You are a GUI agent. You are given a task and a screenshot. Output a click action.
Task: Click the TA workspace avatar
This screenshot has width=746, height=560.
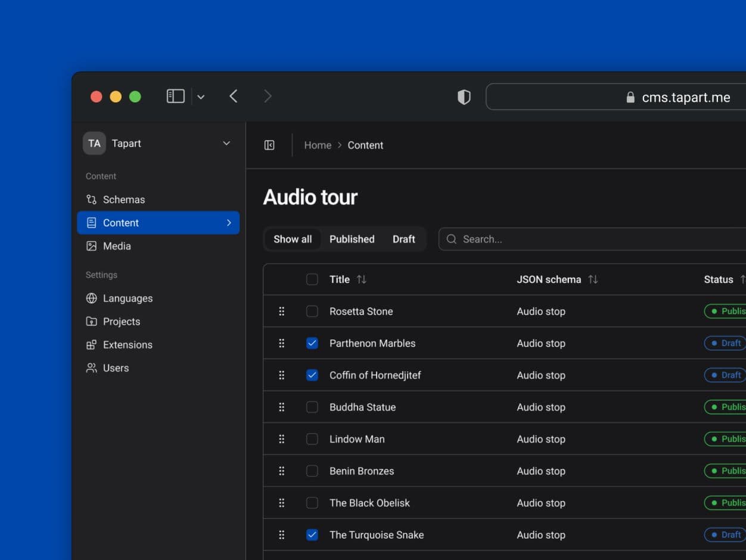(x=94, y=143)
